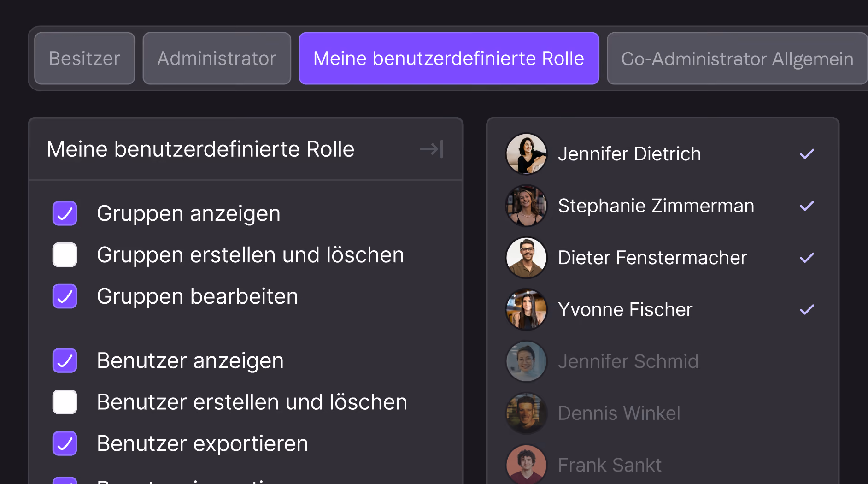Open Stephanie Zimmerman's avatar
The height and width of the screenshot is (484, 868).
pos(526,206)
